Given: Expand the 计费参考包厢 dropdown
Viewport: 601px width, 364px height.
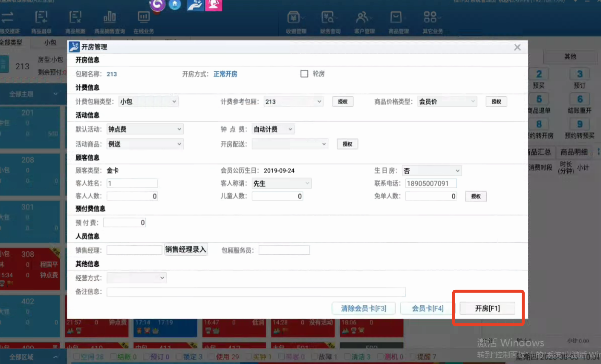Looking at the screenshot, I should [293, 101].
